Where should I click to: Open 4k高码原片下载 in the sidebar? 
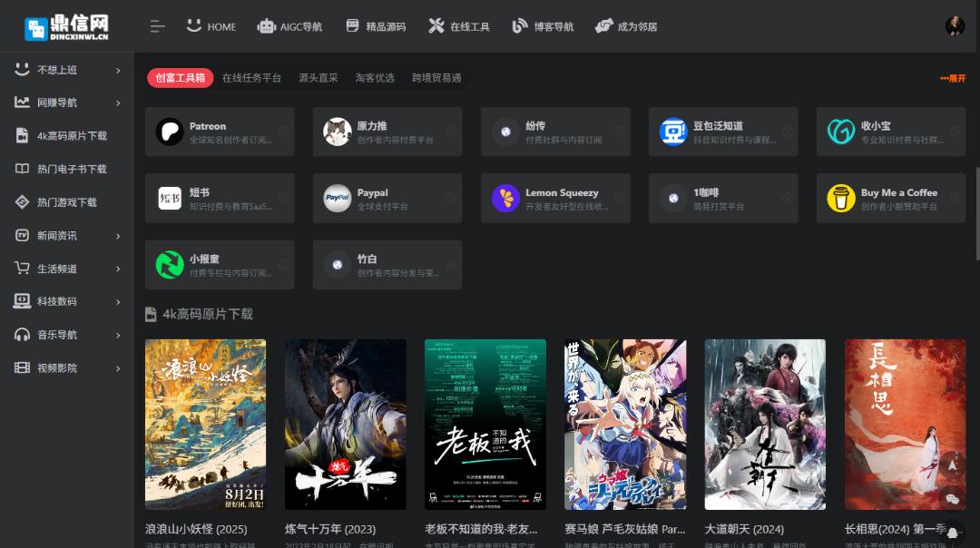click(71, 136)
